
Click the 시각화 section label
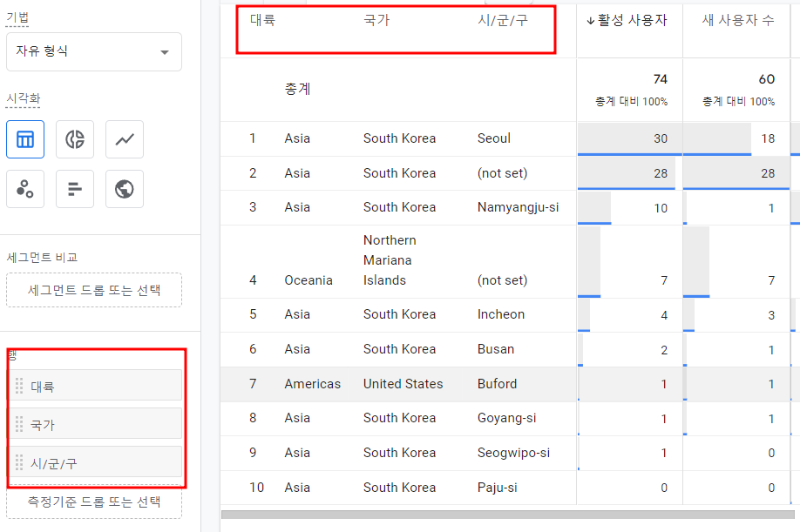point(23,98)
